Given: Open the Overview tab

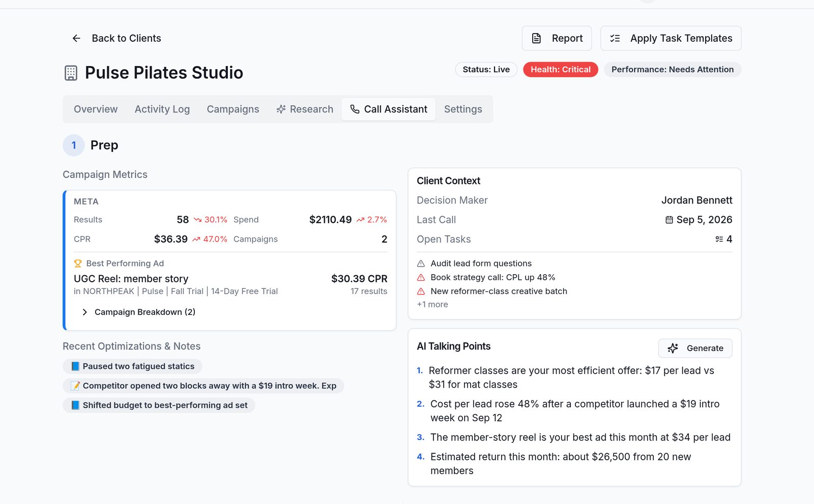Looking at the screenshot, I should [x=96, y=109].
